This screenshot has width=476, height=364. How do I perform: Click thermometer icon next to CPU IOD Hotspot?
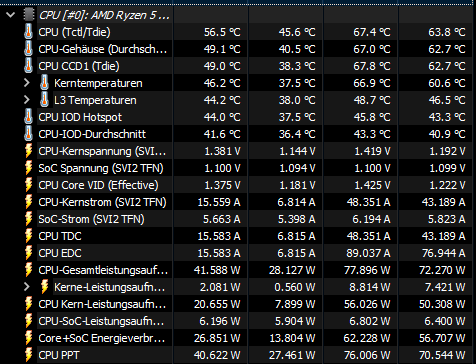point(29,117)
